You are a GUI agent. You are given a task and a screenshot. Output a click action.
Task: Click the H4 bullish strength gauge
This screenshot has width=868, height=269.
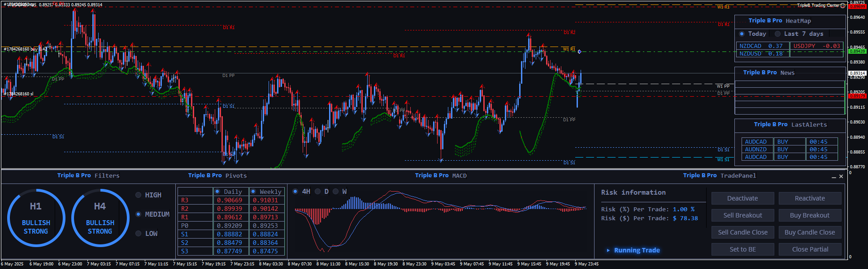(x=100, y=218)
